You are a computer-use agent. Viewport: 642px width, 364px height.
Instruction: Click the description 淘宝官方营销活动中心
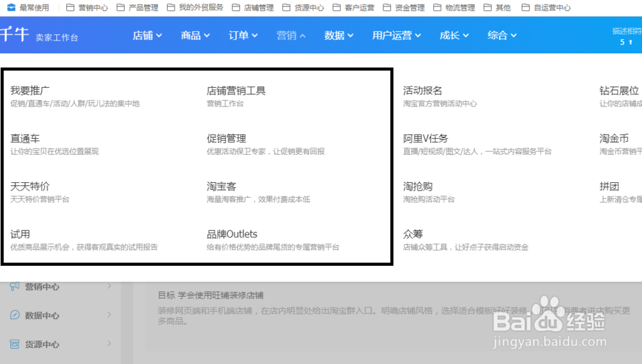(x=440, y=103)
